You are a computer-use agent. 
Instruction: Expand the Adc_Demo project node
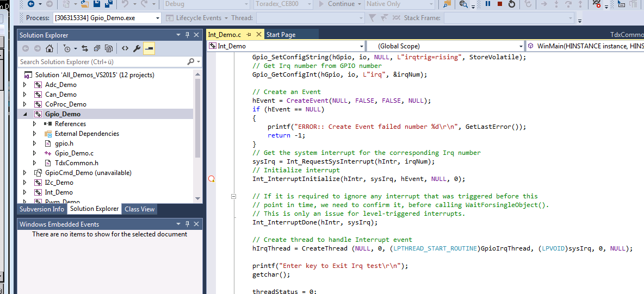coord(24,85)
